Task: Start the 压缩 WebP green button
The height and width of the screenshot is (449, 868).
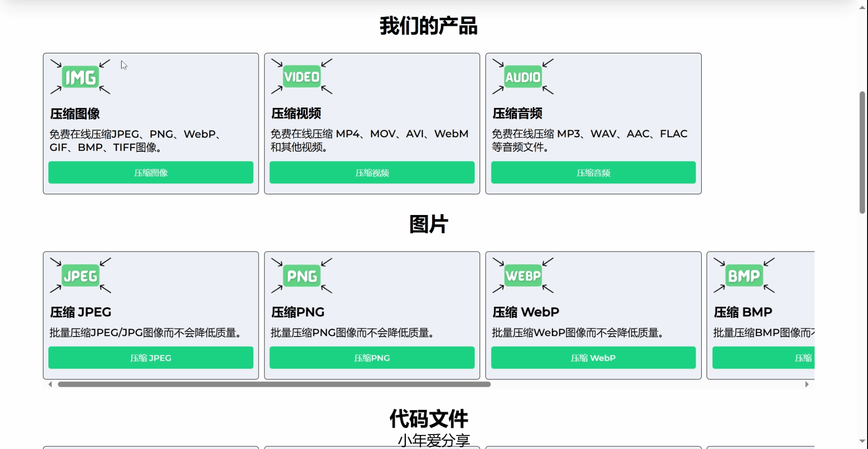Action: [x=594, y=358]
